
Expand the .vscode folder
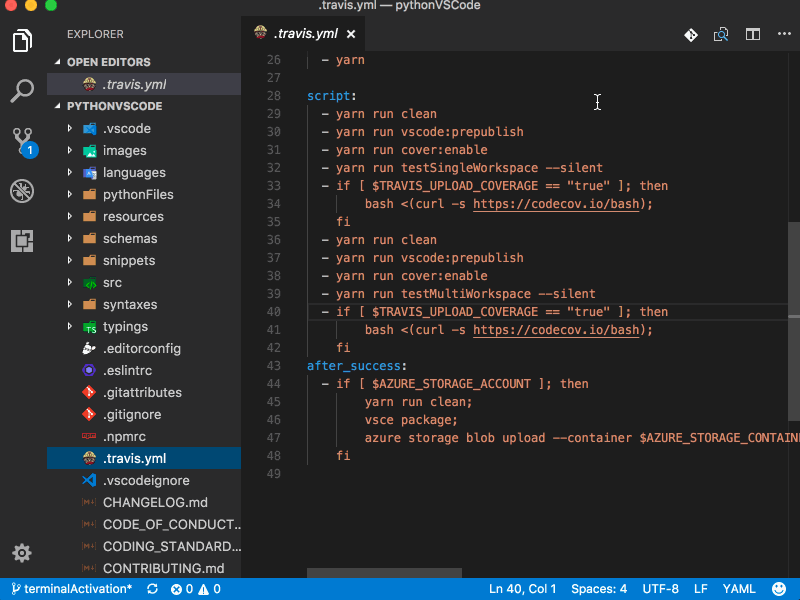70,128
